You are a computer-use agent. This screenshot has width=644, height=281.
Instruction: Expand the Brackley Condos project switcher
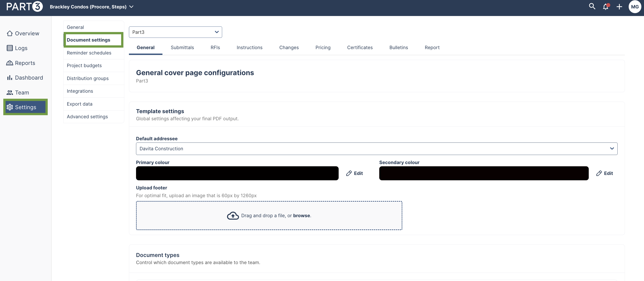tap(91, 7)
